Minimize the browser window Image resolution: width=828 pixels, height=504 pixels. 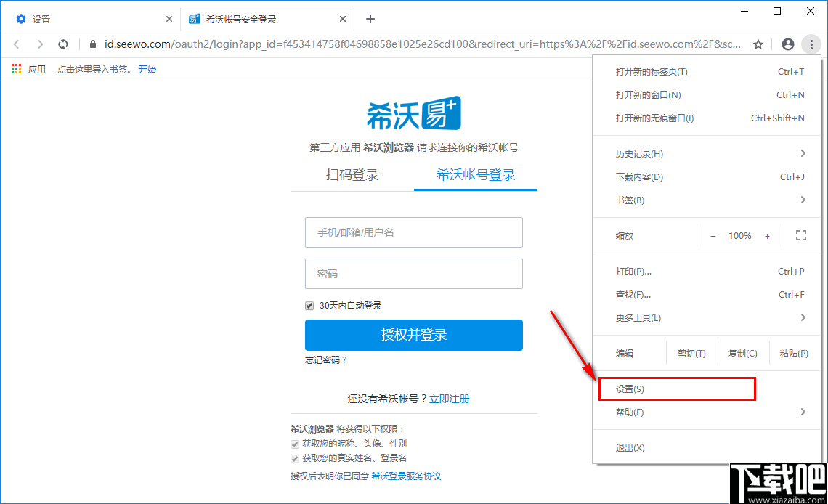[x=744, y=11]
